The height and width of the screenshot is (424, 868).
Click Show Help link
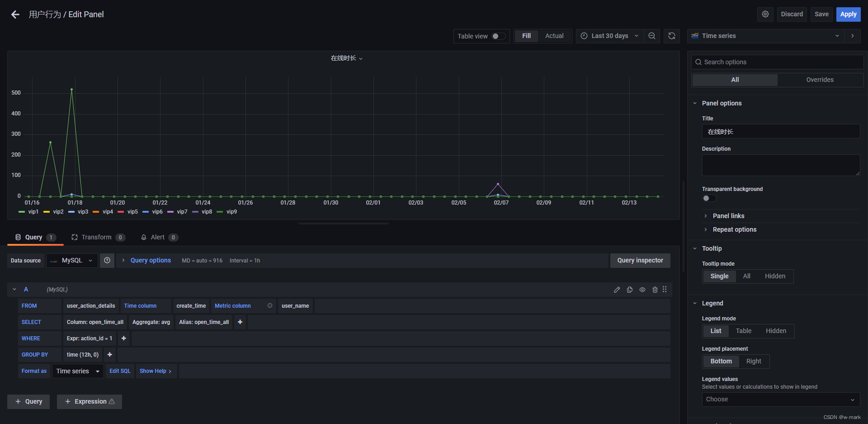[156, 371]
